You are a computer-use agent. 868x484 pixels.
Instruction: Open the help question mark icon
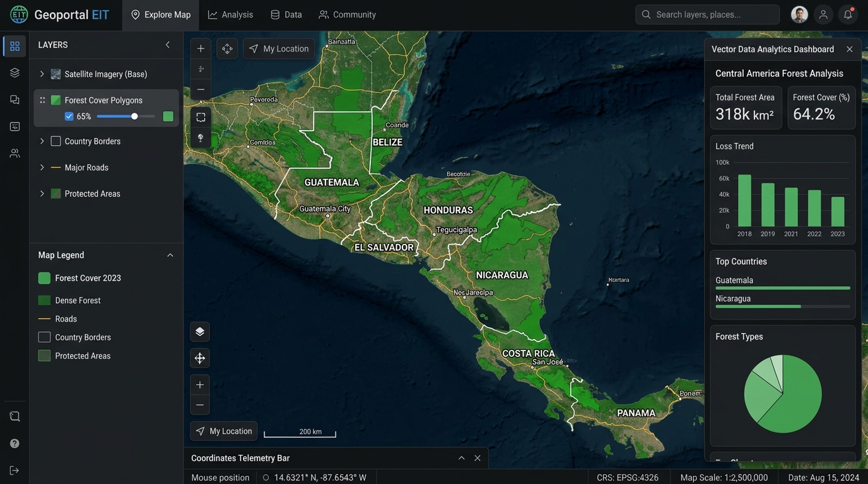pos(15,444)
